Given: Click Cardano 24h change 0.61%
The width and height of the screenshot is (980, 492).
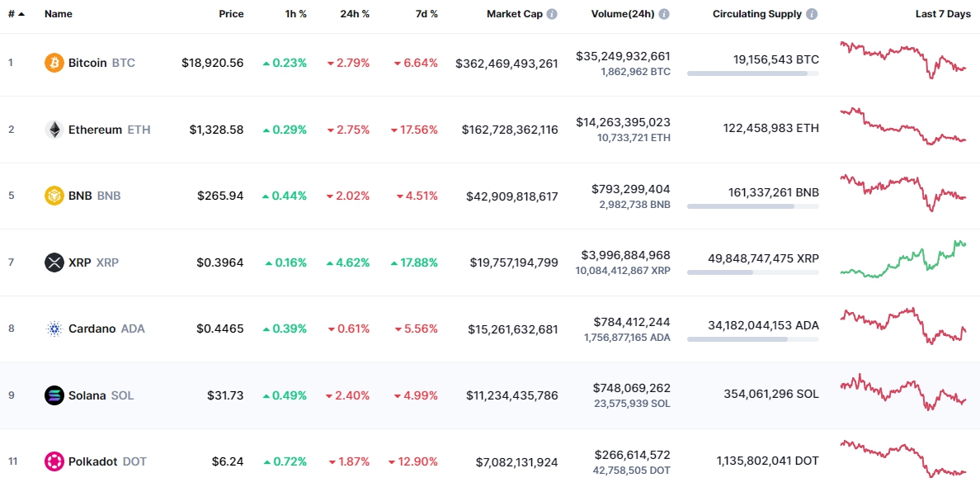Looking at the screenshot, I should pyautogui.click(x=349, y=329).
